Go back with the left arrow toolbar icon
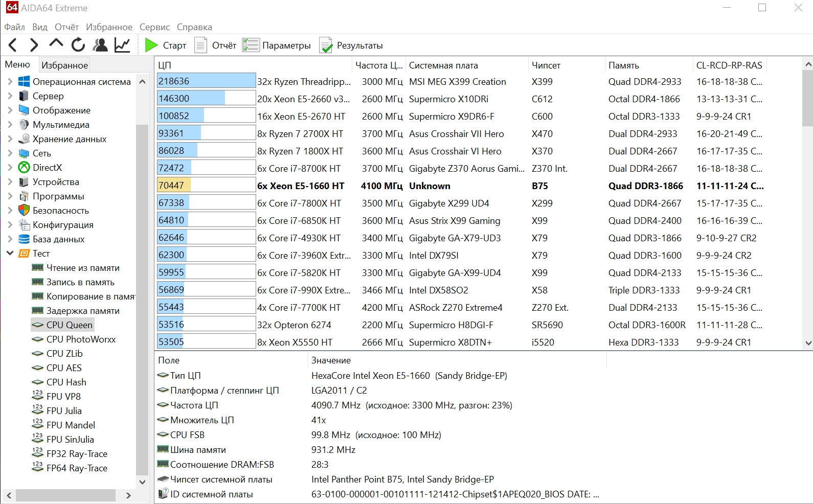The image size is (813, 504). pyautogui.click(x=13, y=45)
